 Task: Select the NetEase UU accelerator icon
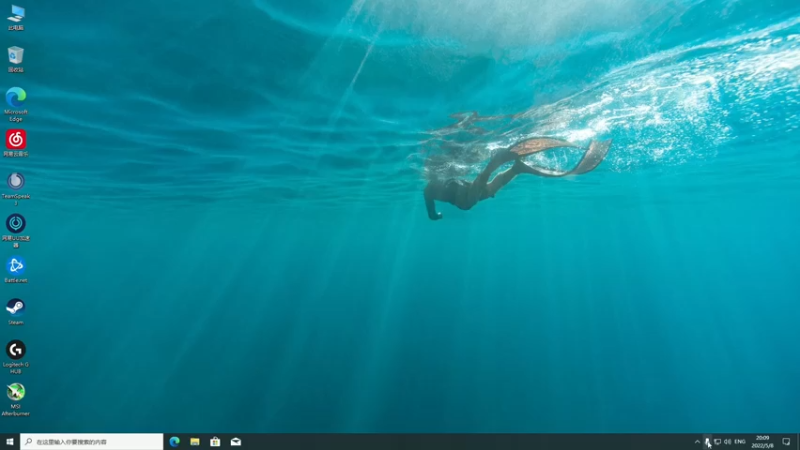(x=16, y=231)
